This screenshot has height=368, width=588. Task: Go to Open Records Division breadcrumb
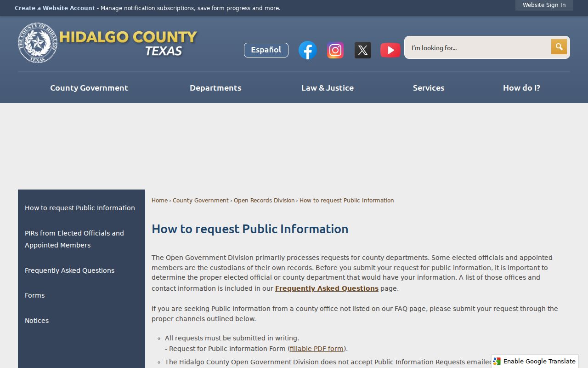(x=264, y=201)
